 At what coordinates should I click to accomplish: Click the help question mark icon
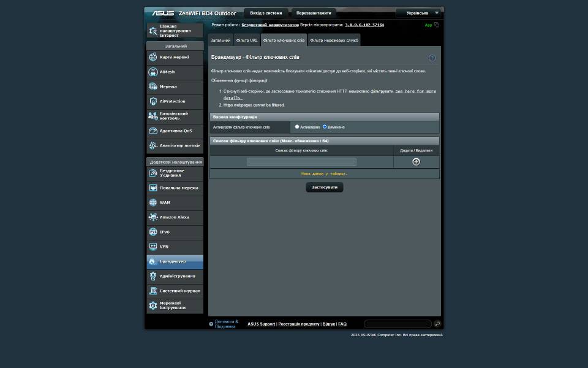432,58
